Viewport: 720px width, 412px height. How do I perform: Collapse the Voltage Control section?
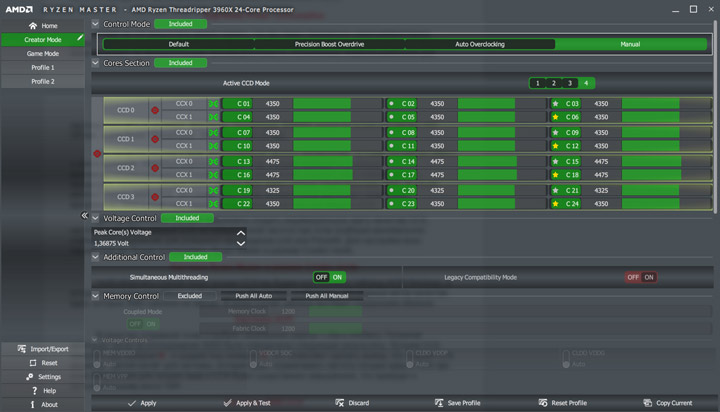pyautogui.click(x=95, y=217)
